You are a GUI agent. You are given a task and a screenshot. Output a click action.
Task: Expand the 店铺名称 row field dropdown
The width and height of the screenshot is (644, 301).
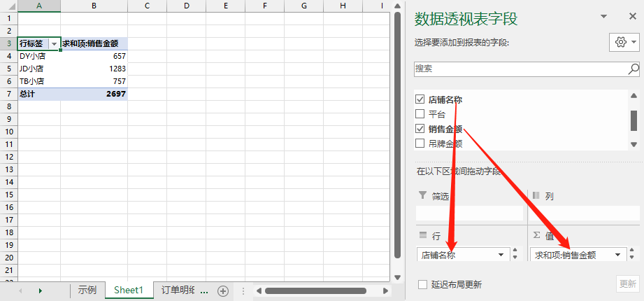[x=501, y=255]
